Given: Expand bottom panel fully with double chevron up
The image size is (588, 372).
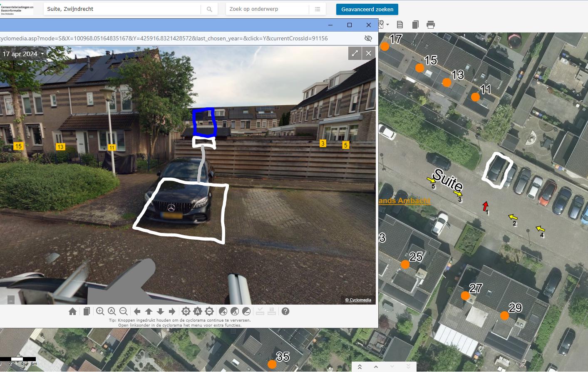Looking at the screenshot, I should tap(360, 367).
